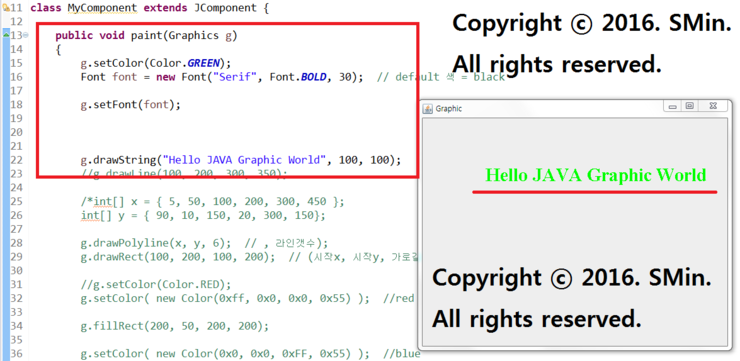Click the 'int[] y' array declaration line

203,215
